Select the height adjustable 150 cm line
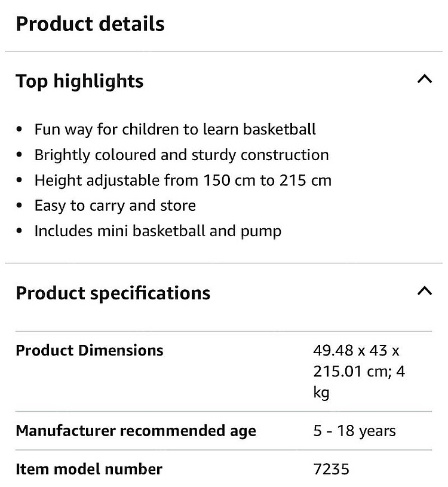Image resolution: width=448 pixels, height=487 pixels. tap(183, 180)
